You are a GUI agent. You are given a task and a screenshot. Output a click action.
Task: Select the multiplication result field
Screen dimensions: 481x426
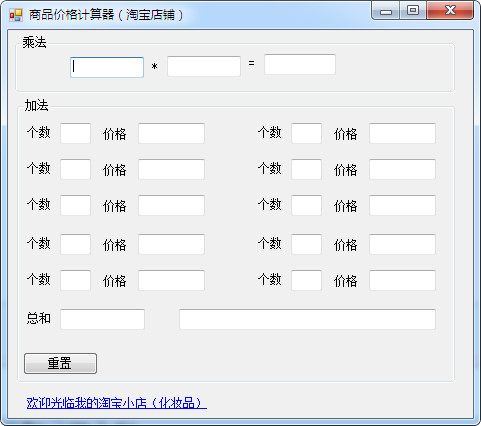(300, 64)
